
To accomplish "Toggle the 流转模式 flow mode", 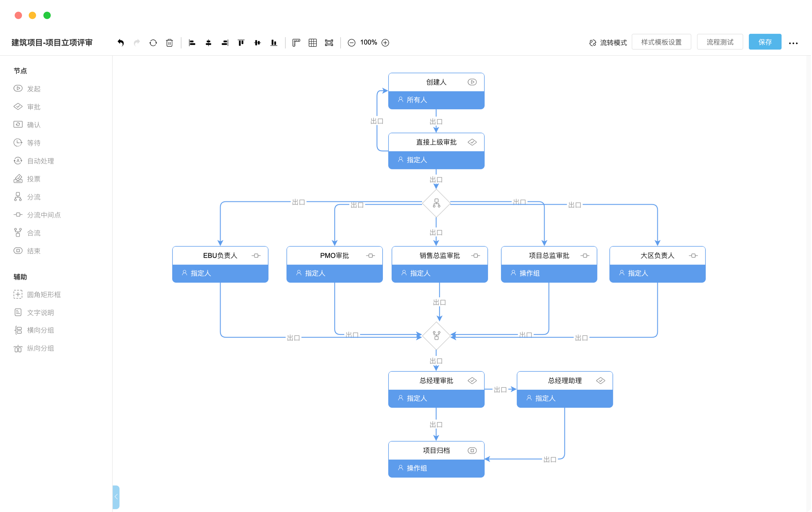I will pos(608,43).
